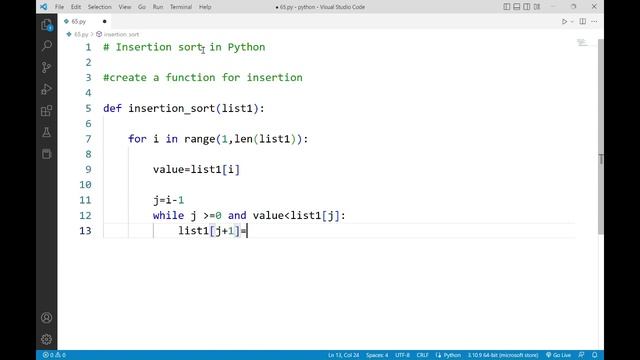Viewport: 640px width, 360px height.
Task: Click the last activity bar icon below Testing
Action: click(x=47, y=154)
